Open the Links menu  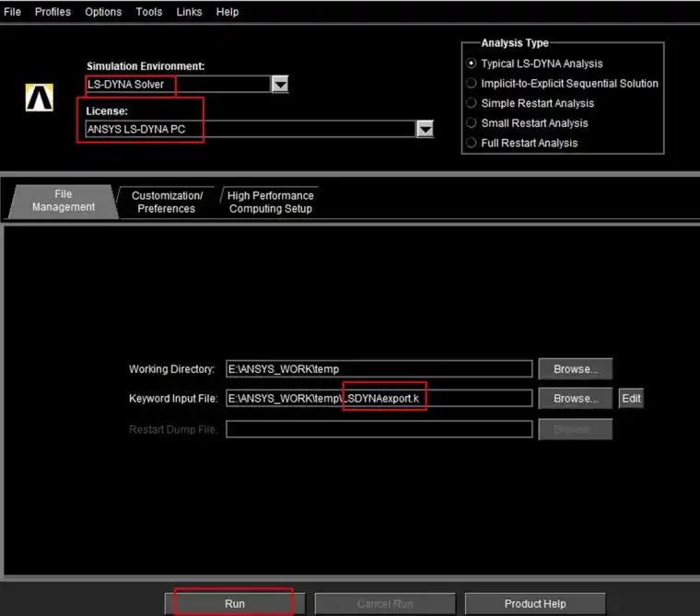(x=189, y=12)
